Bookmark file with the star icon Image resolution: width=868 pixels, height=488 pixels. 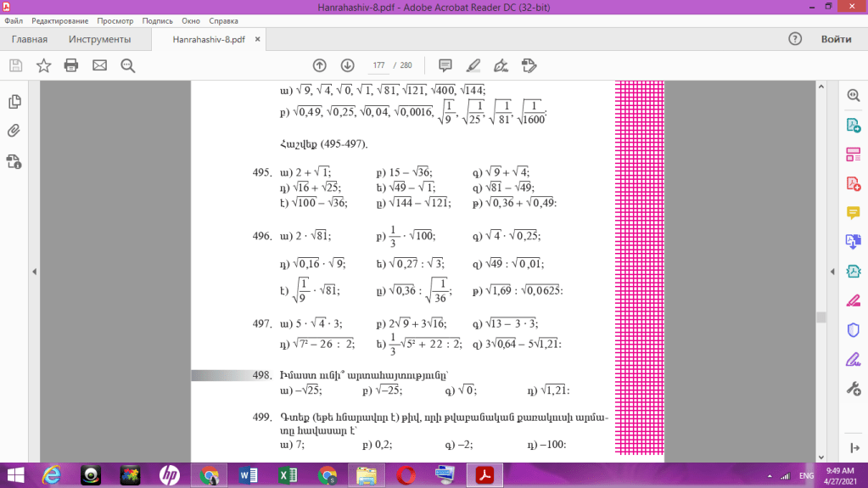[43, 65]
